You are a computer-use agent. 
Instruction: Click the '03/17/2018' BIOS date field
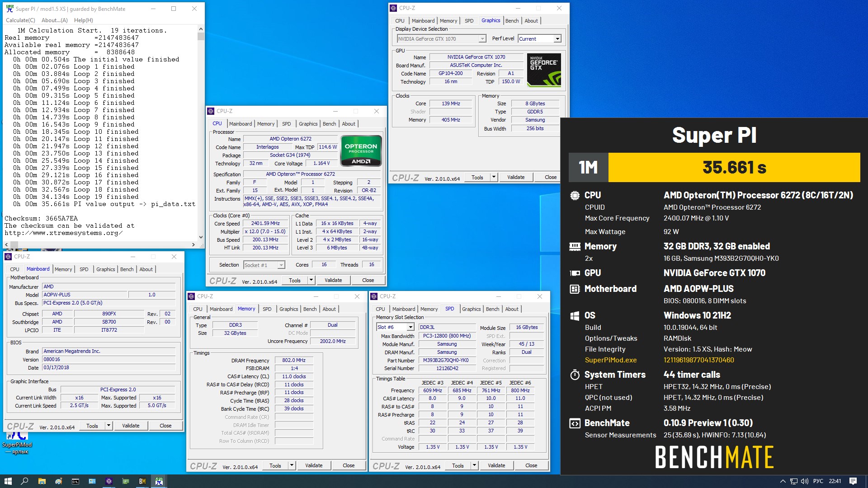pyautogui.click(x=108, y=367)
